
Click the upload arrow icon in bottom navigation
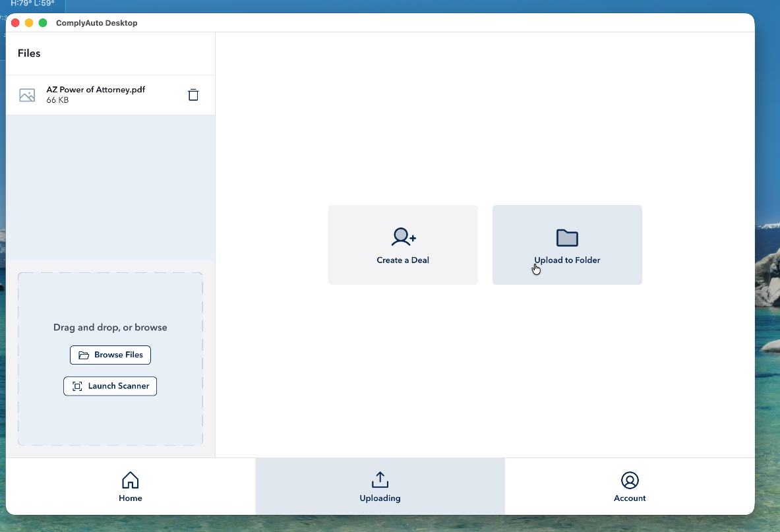pos(380,480)
